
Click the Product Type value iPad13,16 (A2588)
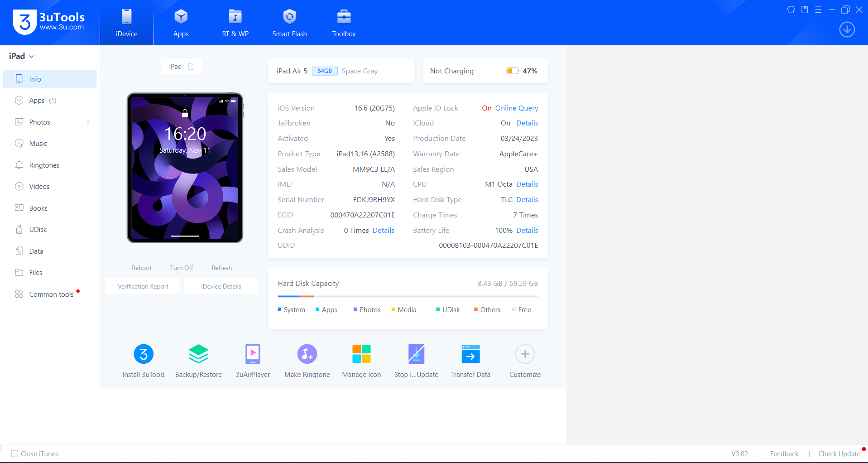pyautogui.click(x=366, y=154)
